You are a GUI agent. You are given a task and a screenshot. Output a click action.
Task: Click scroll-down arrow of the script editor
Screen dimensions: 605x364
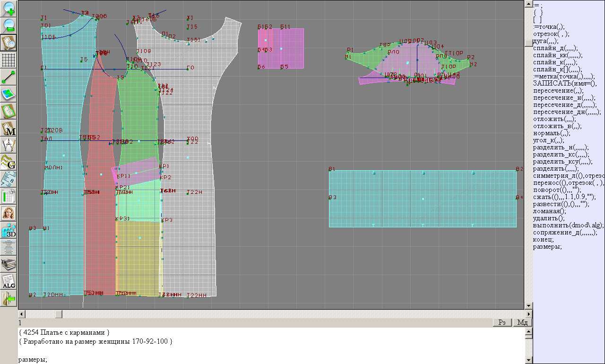[529, 360]
